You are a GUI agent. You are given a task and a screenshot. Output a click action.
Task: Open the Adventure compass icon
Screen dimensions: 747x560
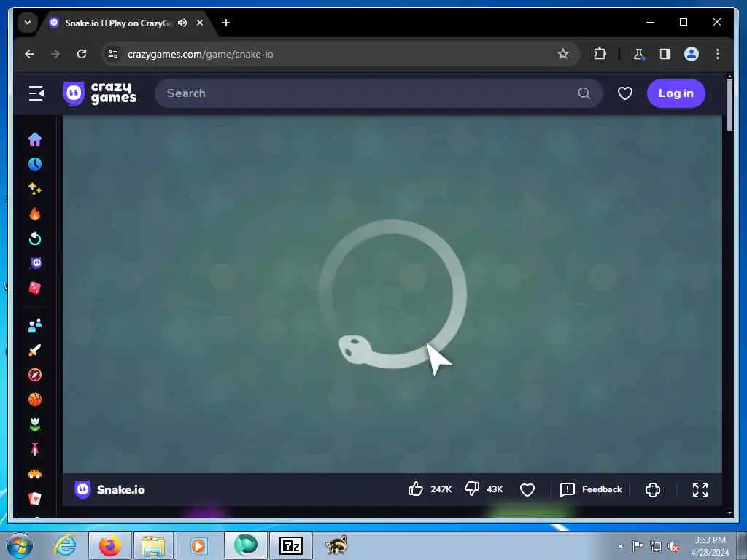(x=35, y=376)
